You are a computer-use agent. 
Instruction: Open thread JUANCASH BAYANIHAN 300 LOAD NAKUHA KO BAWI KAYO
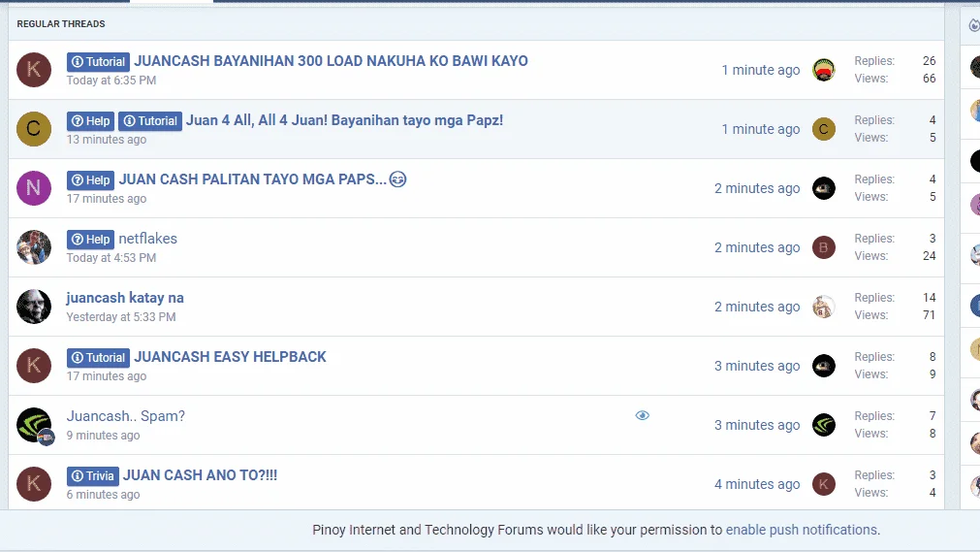(331, 61)
